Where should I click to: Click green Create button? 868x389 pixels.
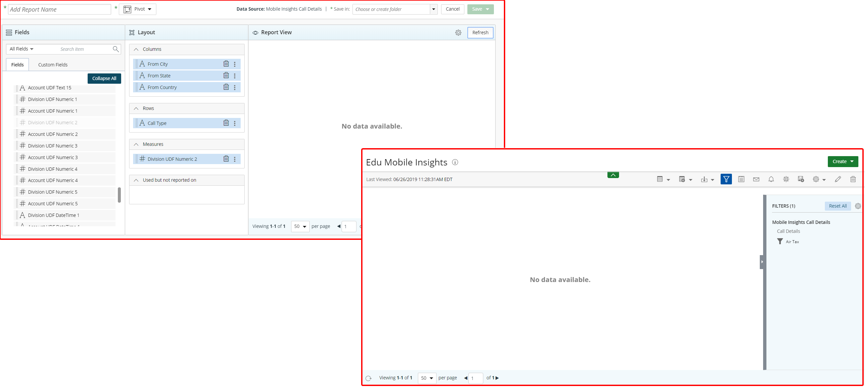click(842, 161)
